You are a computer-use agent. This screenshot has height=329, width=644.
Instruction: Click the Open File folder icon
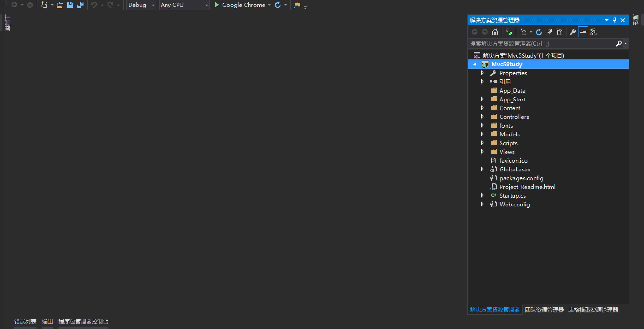(60, 5)
